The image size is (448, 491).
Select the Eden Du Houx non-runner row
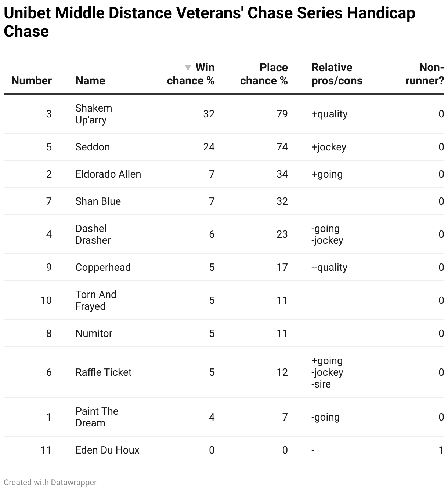click(224, 450)
